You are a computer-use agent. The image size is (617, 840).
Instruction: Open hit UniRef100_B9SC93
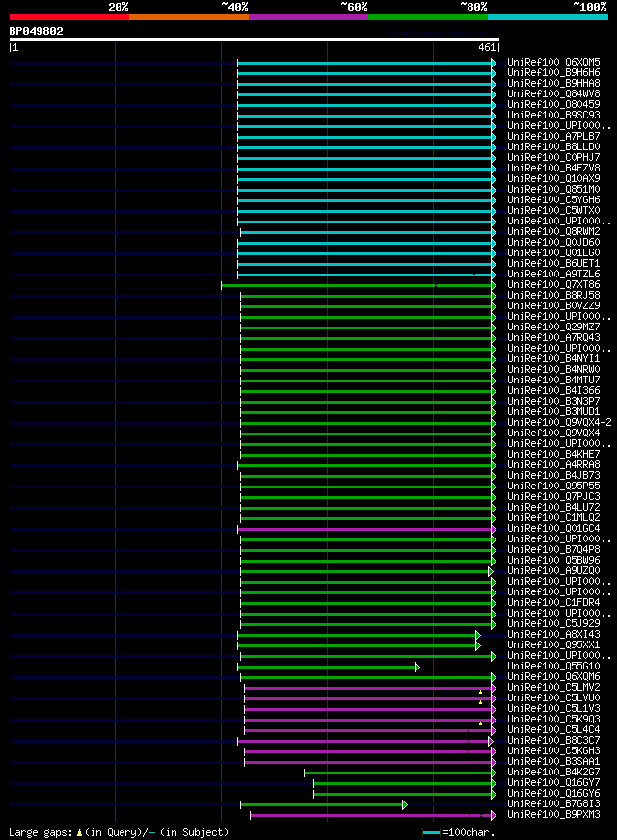[553, 116]
